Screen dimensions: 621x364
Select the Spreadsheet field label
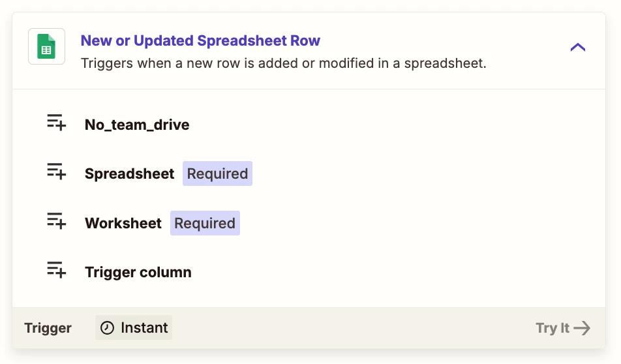130,174
